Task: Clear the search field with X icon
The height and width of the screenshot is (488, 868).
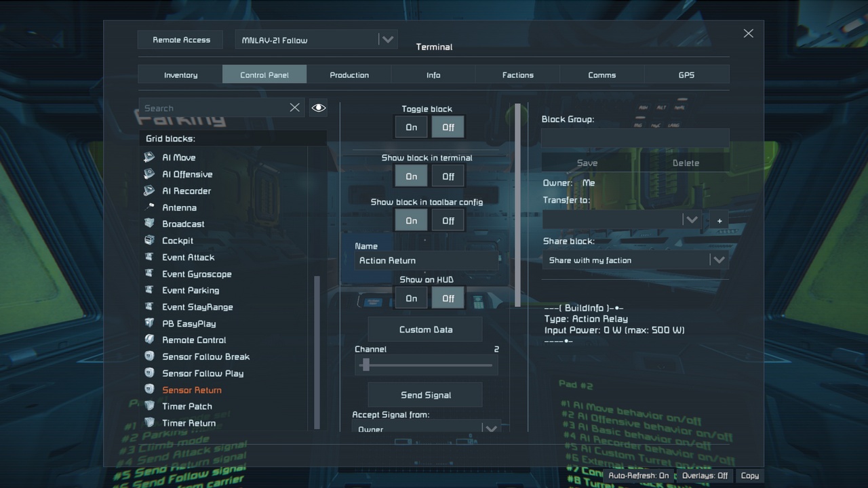Action: coord(295,108)
